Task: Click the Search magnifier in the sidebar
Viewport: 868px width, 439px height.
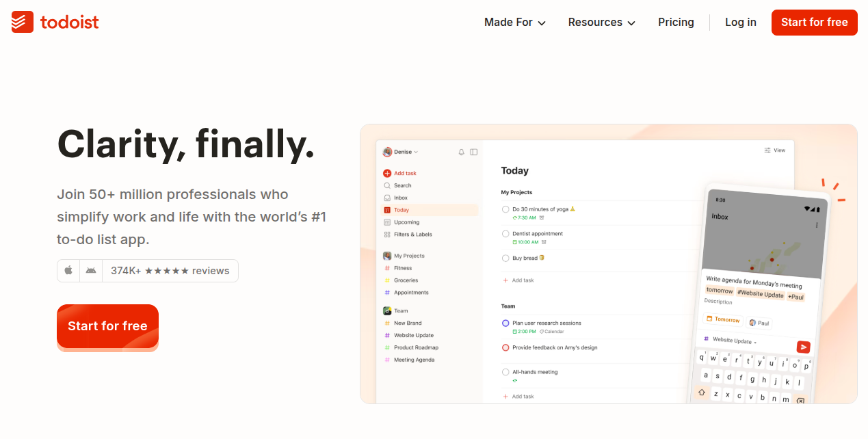Action: click(x=387, y=185)
